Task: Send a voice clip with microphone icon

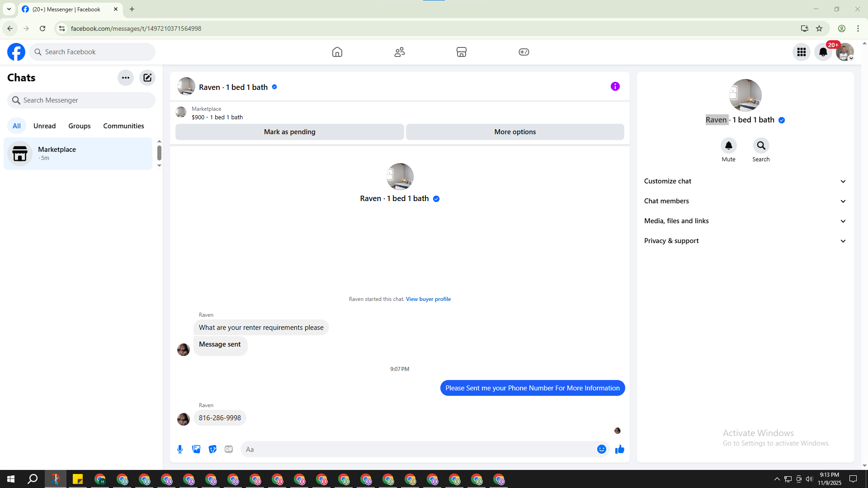Action: click(180, 449)
